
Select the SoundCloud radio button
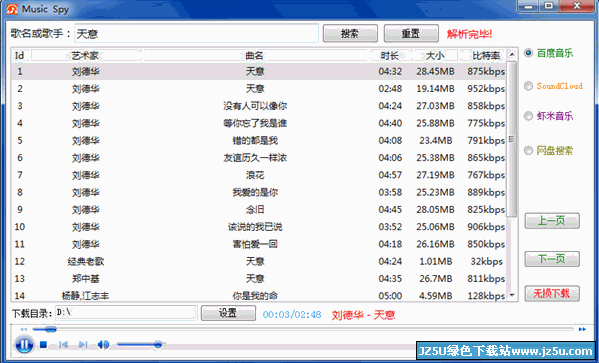[528, 86]
